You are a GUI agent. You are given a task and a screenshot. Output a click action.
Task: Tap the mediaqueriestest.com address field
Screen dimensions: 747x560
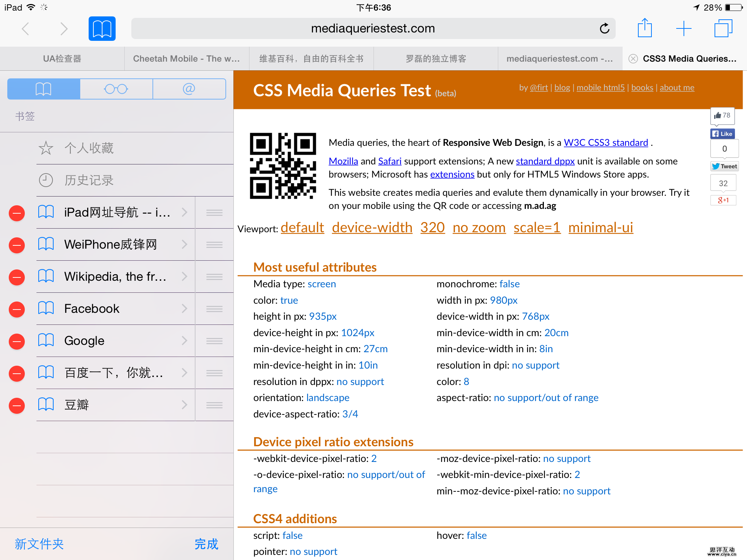click(x=373, y=28)
